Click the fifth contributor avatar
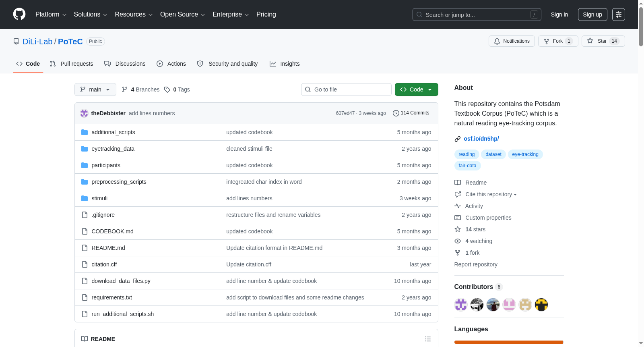 [x=525, y=305]
